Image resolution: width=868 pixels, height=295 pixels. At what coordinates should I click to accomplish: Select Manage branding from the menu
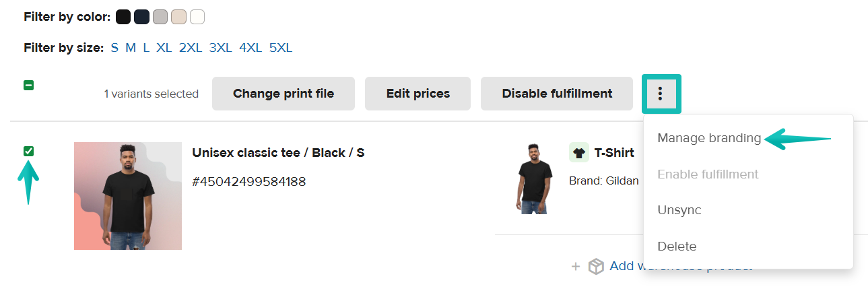[709, 138]
